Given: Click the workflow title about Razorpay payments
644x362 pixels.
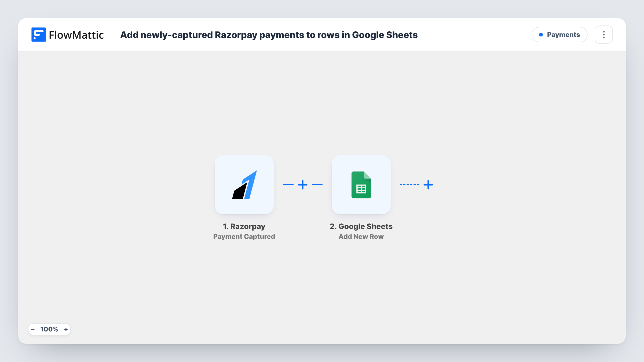Looking at the screenshot, I should 269,35.
